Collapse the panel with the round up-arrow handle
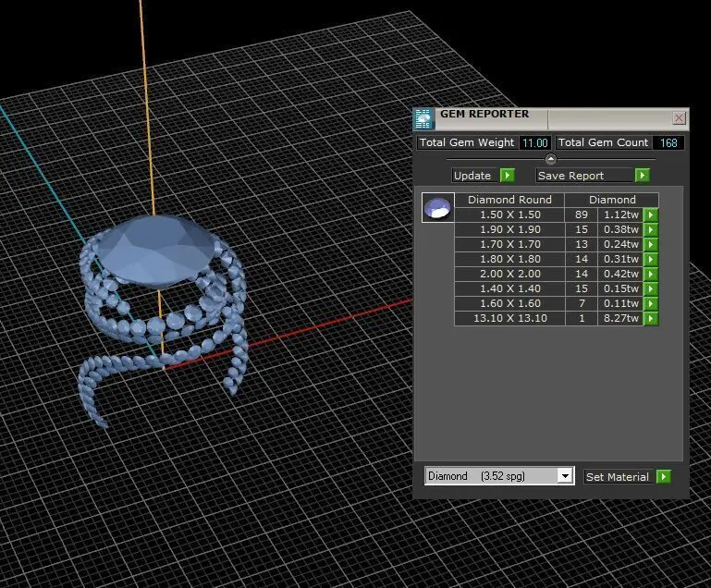711x588 pixels. pyautogui.click(x=550, y=159)
